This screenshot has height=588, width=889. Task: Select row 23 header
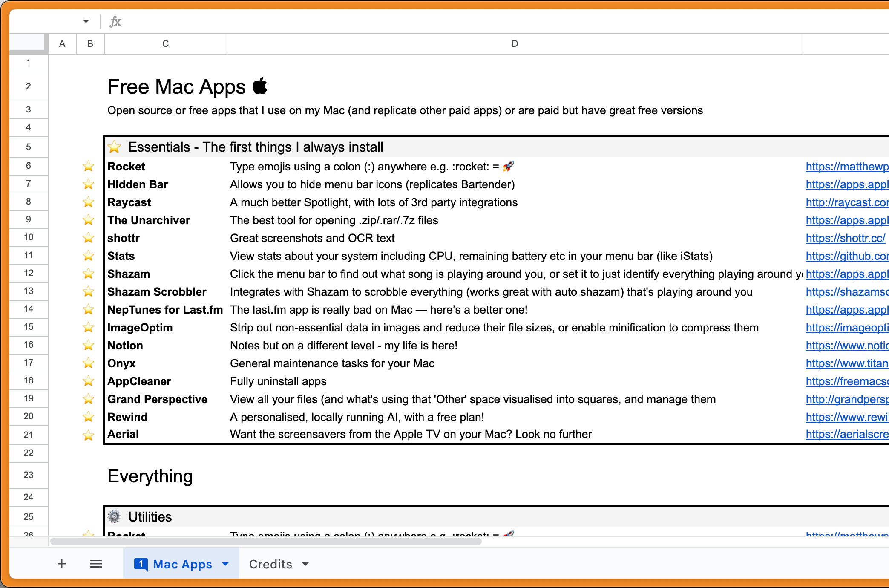(29, 475)
